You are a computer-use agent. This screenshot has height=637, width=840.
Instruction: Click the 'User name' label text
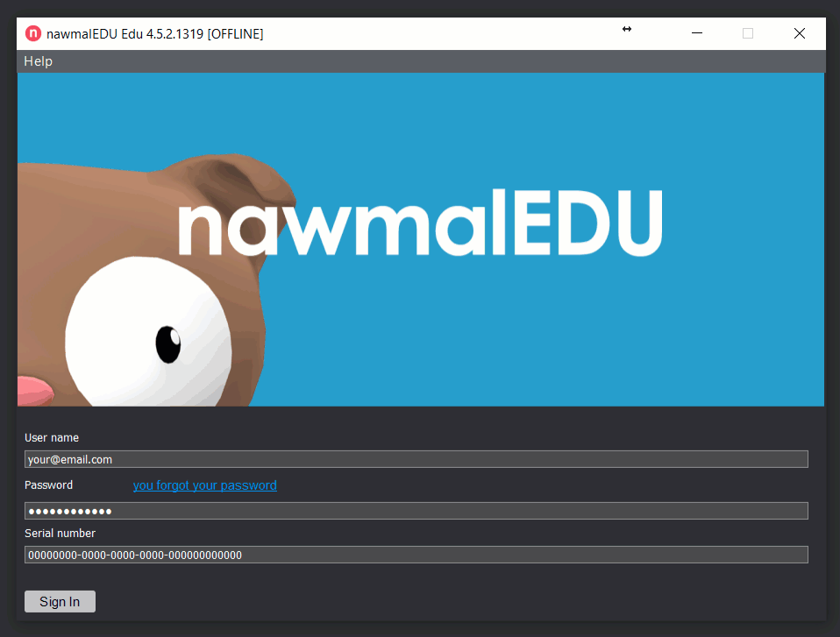click(x=52, y=438)
